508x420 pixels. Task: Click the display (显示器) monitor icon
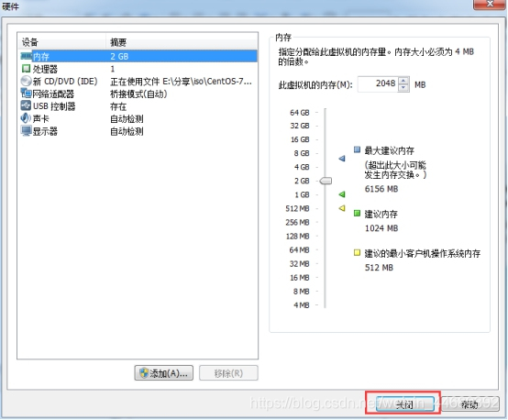pyautogui.click(x=26, y=131)
